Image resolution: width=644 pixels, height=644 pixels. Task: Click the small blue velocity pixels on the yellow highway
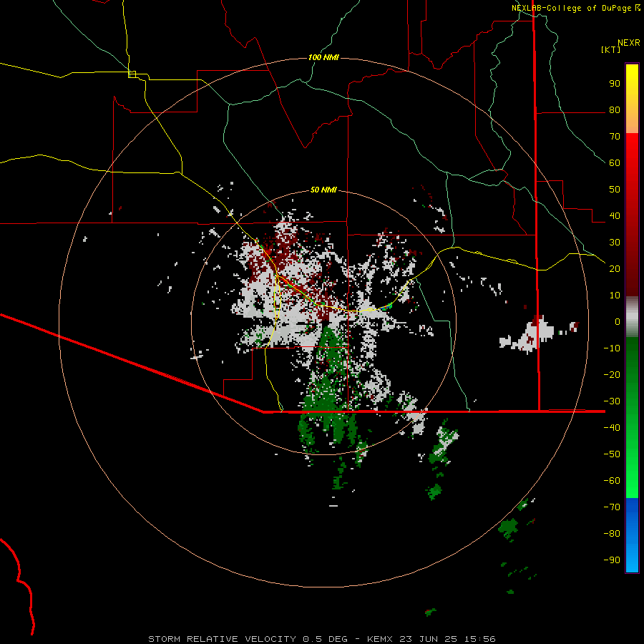(x=384, y=307)
